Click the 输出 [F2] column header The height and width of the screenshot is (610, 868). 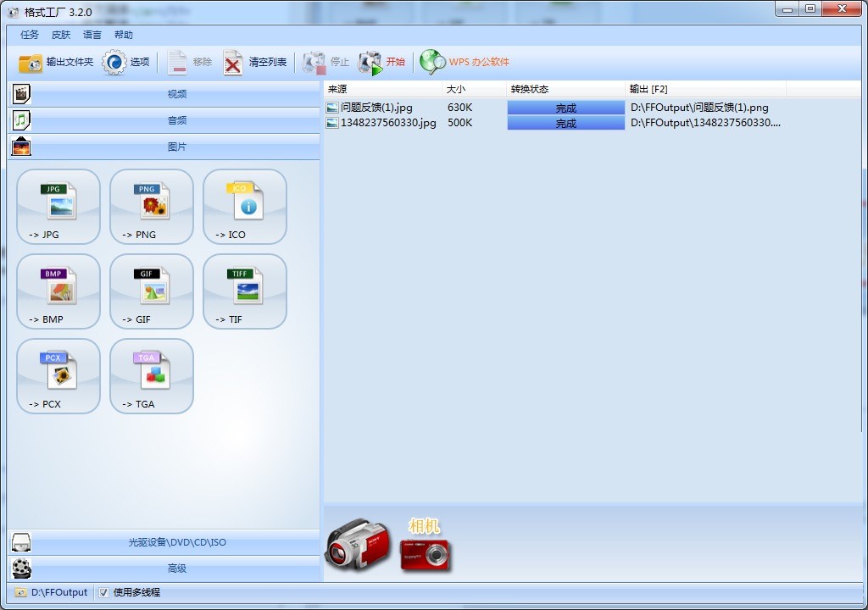click(706, 89)
